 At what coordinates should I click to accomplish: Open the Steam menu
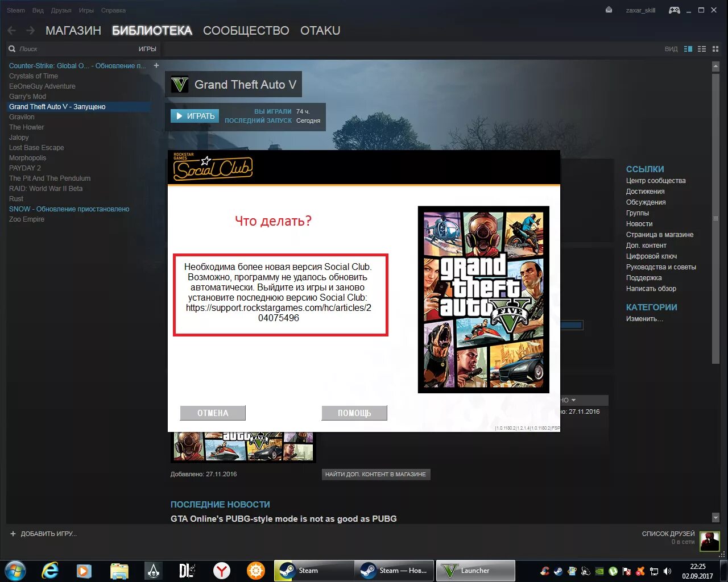click(x=16, y=10)
